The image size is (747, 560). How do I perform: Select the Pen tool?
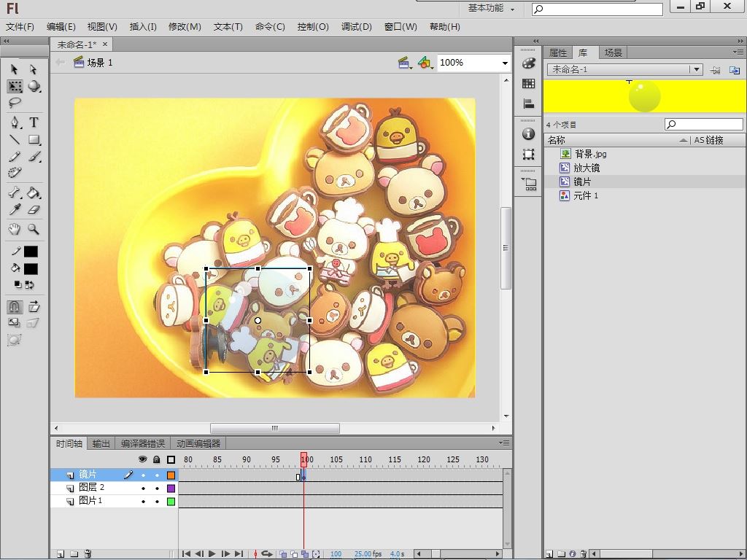(x=15, y=122)
